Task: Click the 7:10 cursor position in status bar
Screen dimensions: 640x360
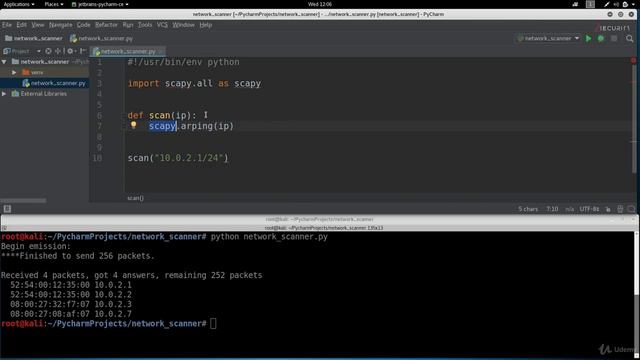Action: (552, 209)
